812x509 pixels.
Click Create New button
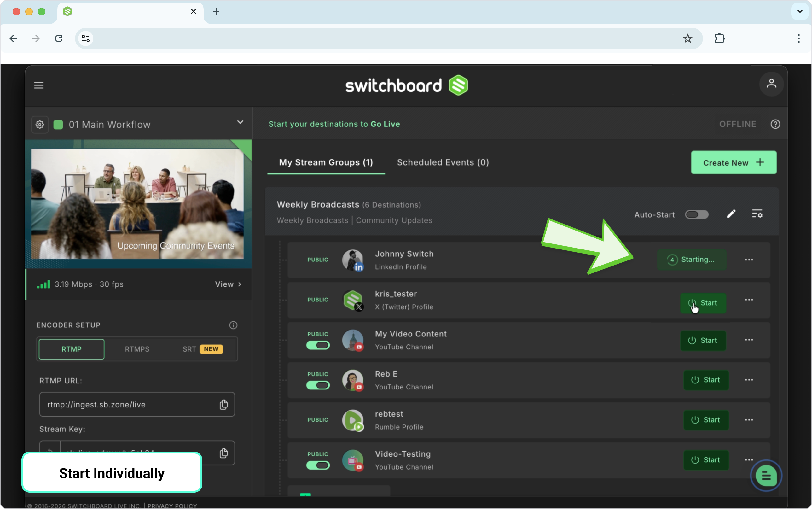734,163
